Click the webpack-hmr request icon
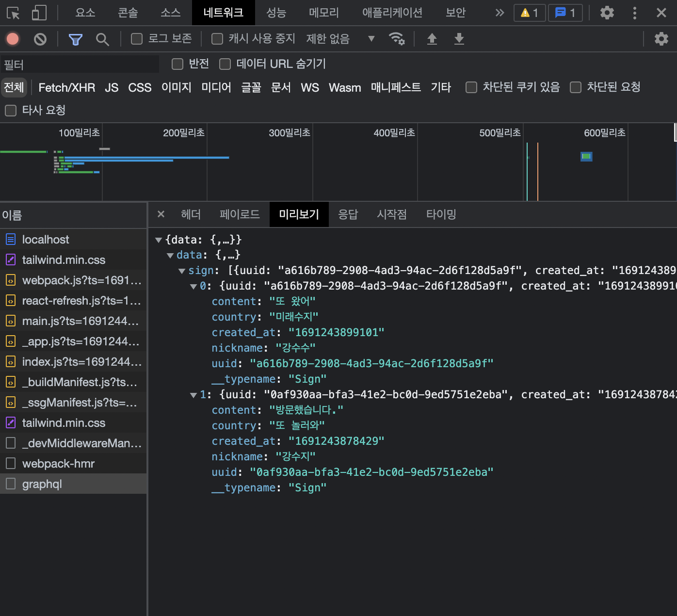 (x=11, y=463)
